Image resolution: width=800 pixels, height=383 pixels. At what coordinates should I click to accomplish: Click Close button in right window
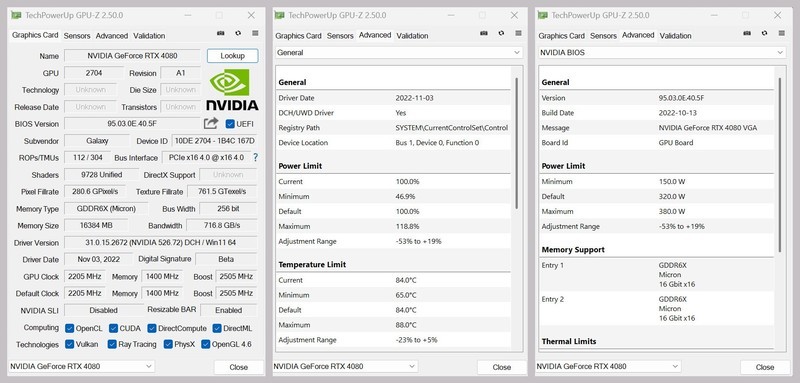pos(765,367)
